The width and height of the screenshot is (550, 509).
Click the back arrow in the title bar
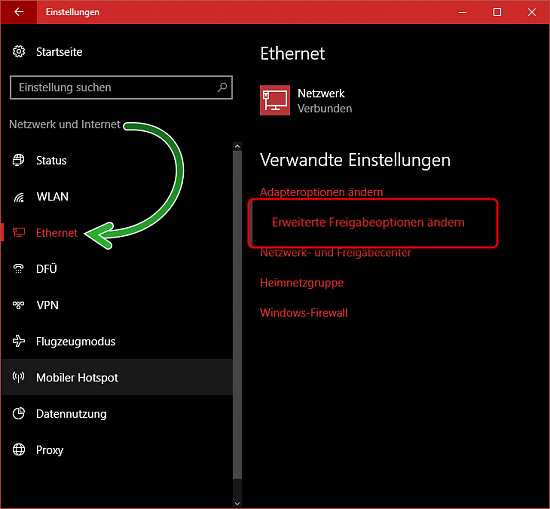[x=19, y=12]
